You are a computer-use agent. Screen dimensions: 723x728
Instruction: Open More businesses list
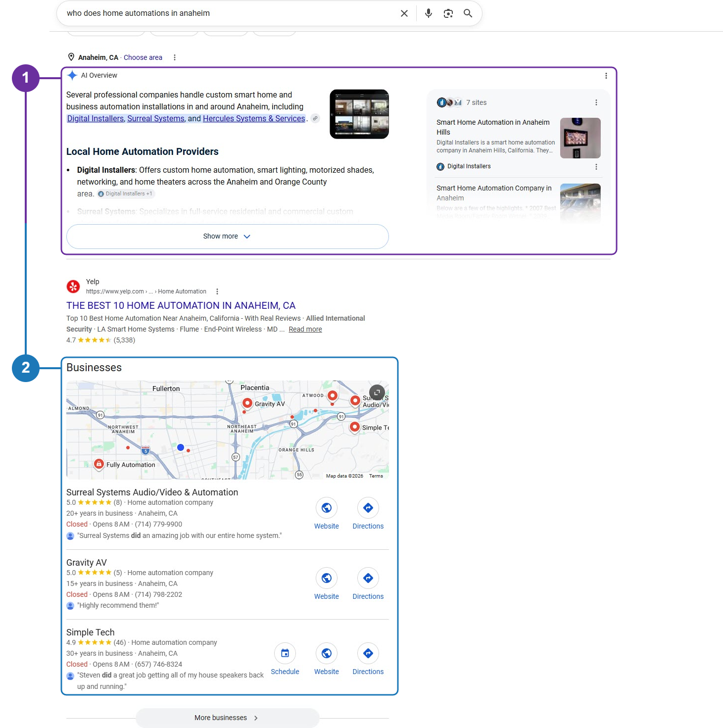(228, 718)
